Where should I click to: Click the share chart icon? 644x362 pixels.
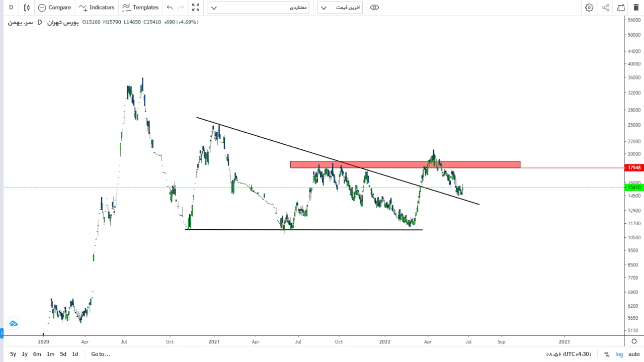click(606, 8)
